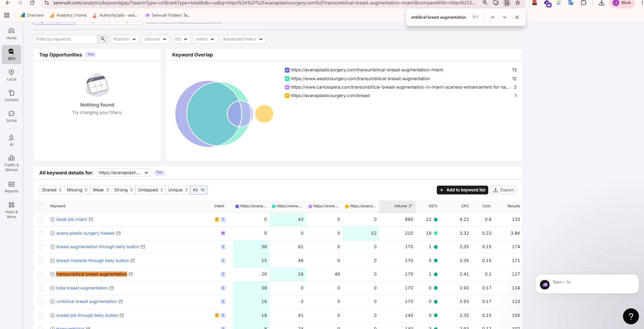Image resolution: width=644 pixels, height=329 pixels.
Task: Click the yellow circle in Venn diagram
Action: point(264,114)
